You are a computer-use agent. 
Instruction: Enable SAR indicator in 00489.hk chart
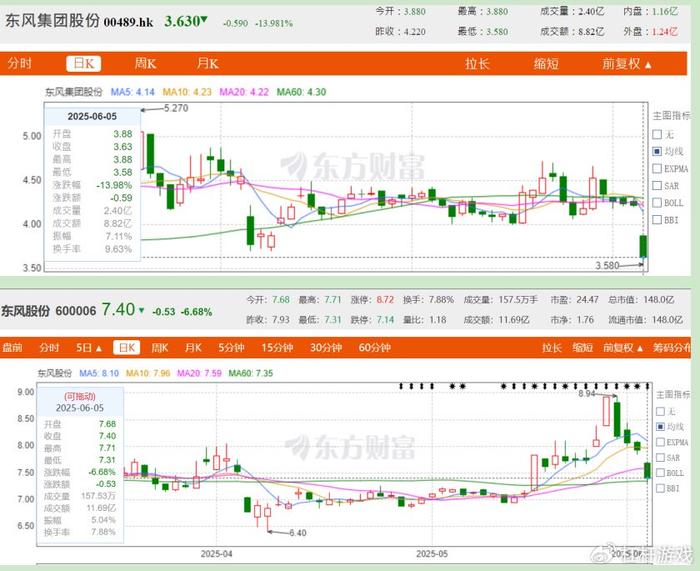[657, 185]
